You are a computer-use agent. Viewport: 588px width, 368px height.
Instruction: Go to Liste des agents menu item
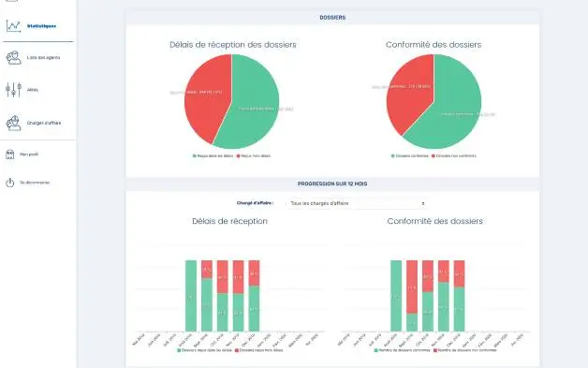(43, 58)
